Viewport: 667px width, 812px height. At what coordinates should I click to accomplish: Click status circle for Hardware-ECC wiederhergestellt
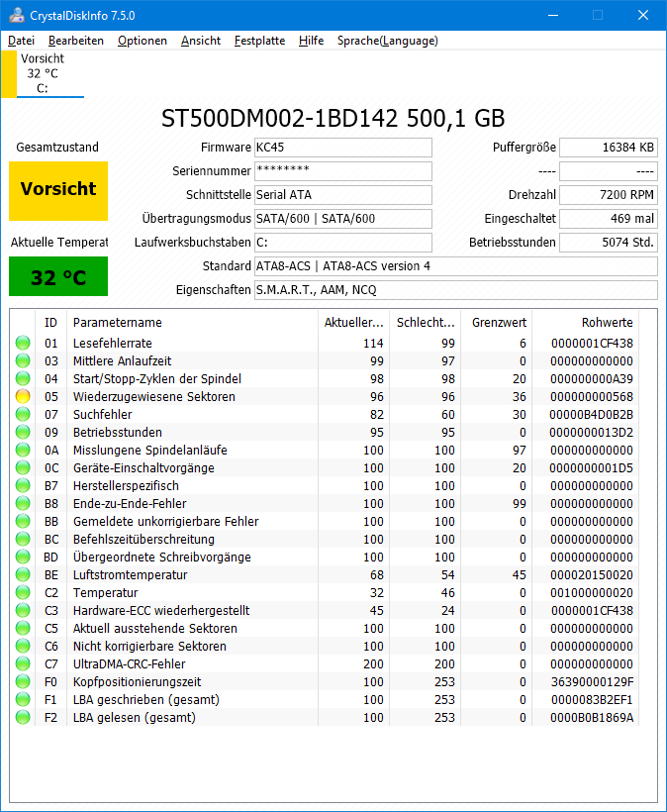point(23,610)
